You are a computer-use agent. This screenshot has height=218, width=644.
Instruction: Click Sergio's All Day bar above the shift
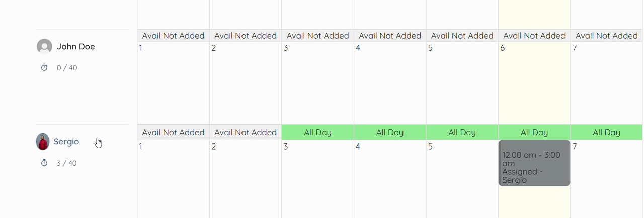[x=534, y=132]
